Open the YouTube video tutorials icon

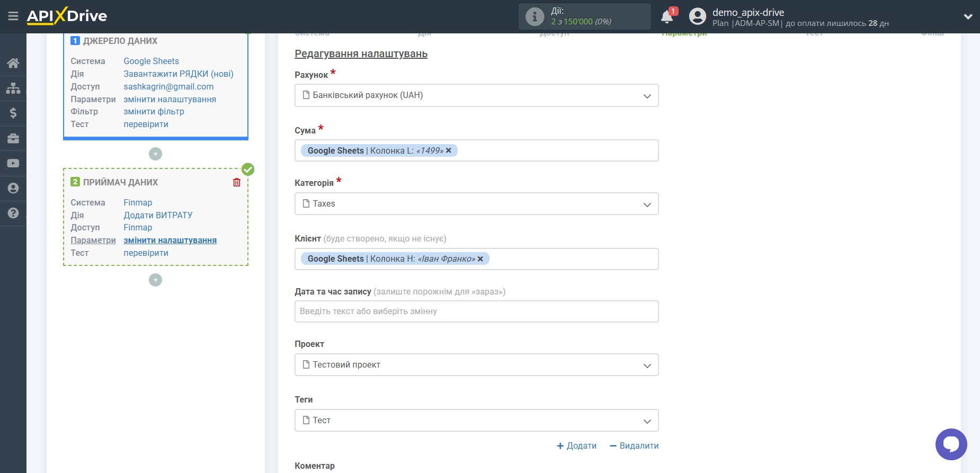click(13, 163)
